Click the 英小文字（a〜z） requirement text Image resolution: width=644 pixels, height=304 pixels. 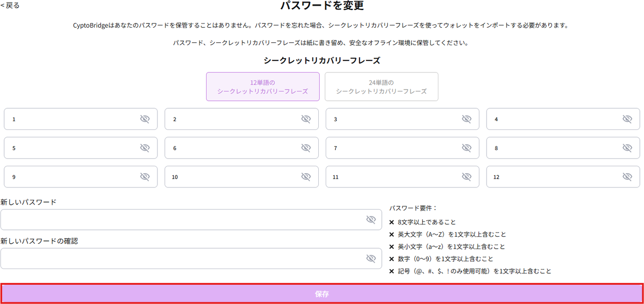pyautogui.click(x=451, y=246)
